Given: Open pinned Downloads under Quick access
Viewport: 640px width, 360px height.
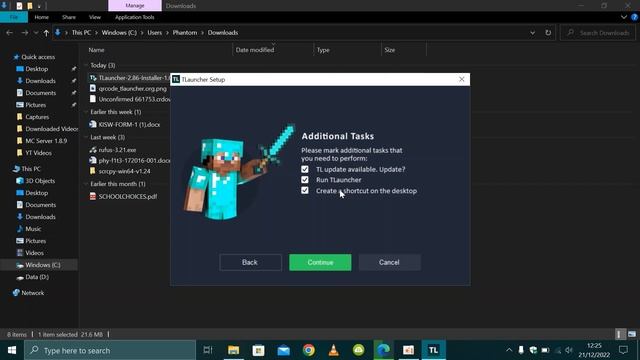Looking at the screenshot, I should [40, 81].
